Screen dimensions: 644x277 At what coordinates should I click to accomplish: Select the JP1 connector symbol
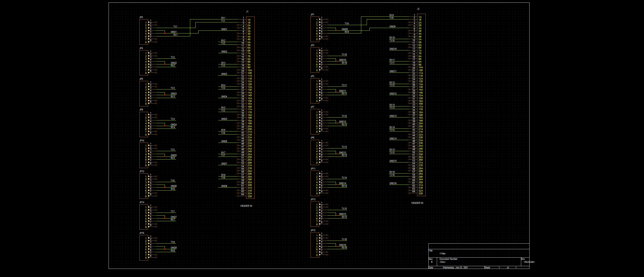[x=315, y=29]
